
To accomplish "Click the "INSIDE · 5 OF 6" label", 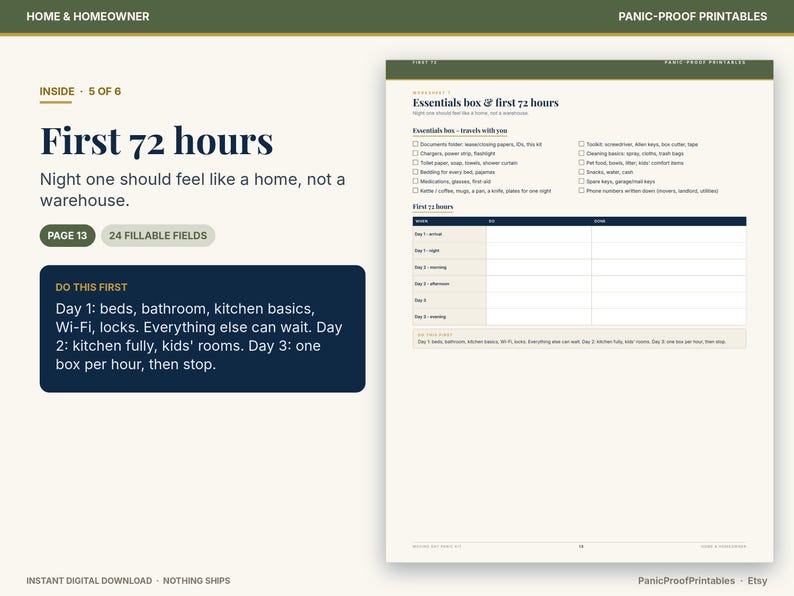I will 80,91.
